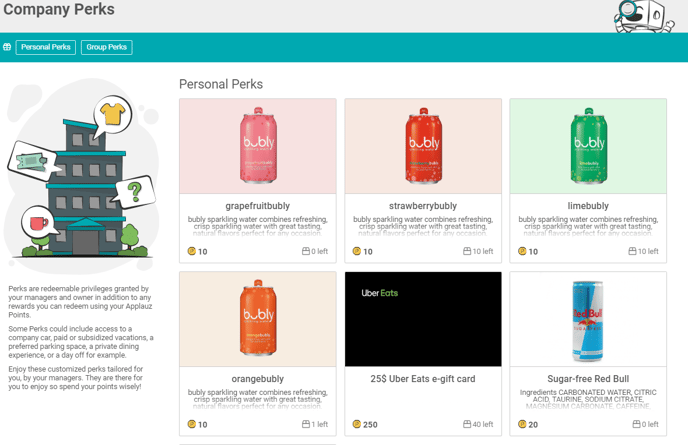Open the grapefruitbubly can image
The width and height of the screenshot is (688, 445).
coord(258,146)
